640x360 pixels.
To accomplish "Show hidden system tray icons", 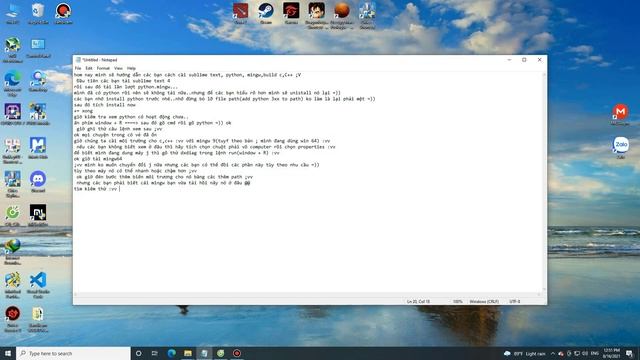I will point(553,353).
